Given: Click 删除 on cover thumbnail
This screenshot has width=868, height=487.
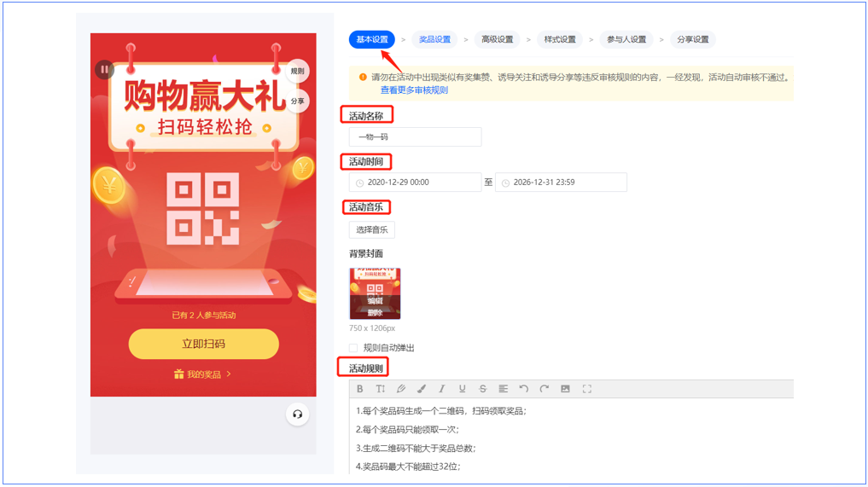Looking at the screenshot, I should click(375, 313).
